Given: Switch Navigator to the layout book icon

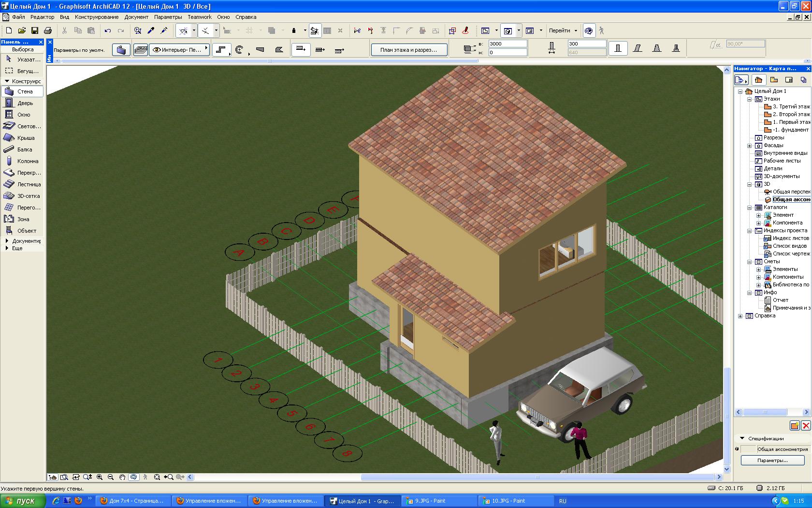Looking at the screenshot, I should tap(789, 80).
